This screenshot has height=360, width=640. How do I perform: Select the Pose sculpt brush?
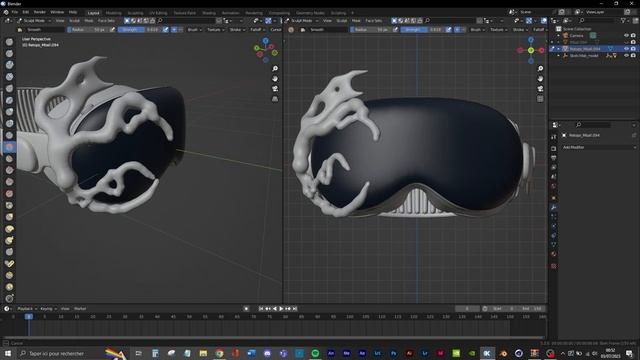click(x=9, y=264)
